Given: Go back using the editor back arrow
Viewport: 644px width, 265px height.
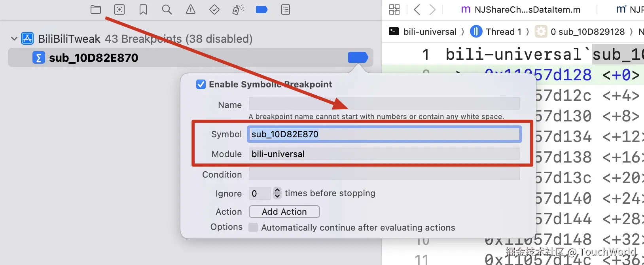Looking at the screenshot, I should (417, 9).
